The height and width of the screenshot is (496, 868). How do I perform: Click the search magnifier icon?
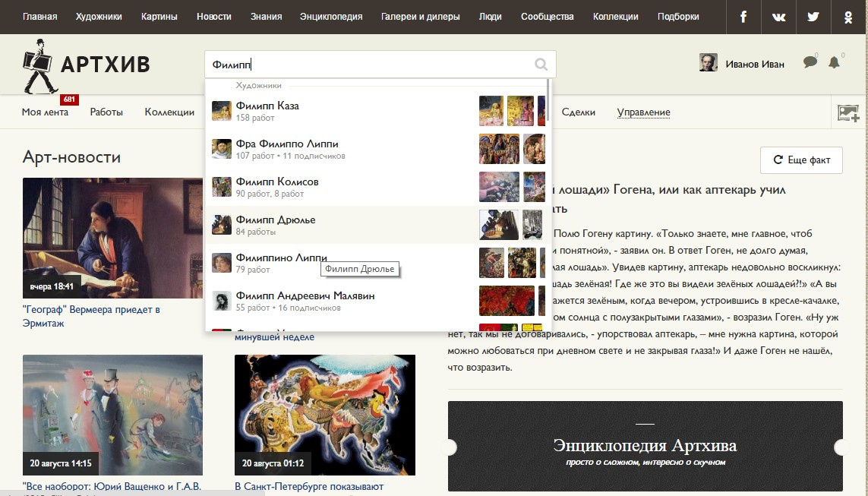tap(541, 65)
